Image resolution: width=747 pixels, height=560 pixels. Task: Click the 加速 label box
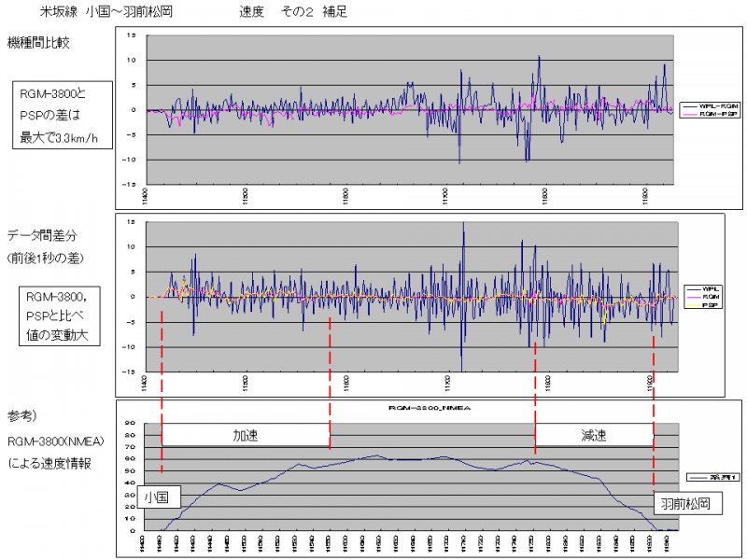point(246,436)
